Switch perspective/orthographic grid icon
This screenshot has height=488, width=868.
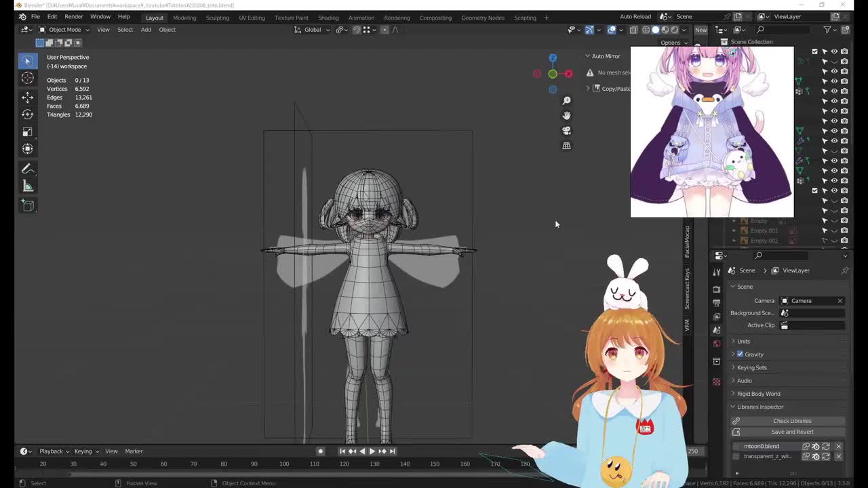coord(566,146)
